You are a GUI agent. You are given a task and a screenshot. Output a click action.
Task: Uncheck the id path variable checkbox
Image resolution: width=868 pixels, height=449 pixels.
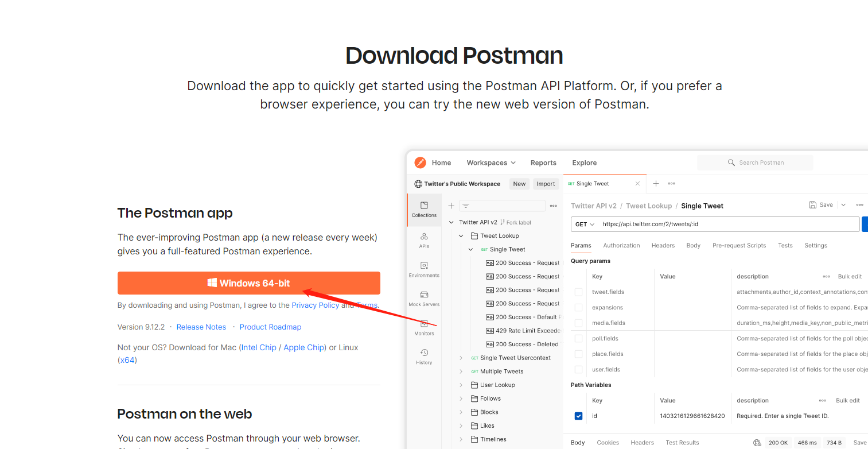click(x=578, y=416)
